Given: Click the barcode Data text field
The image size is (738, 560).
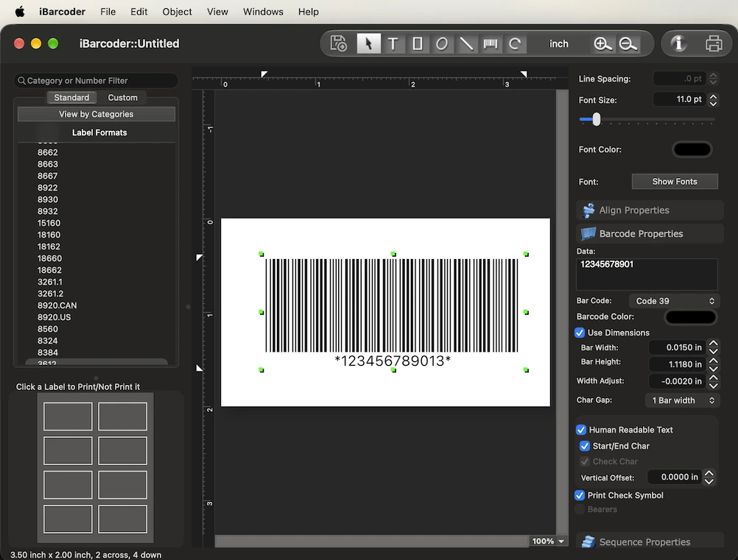Looking at the screenshot, I should [647, 274].
